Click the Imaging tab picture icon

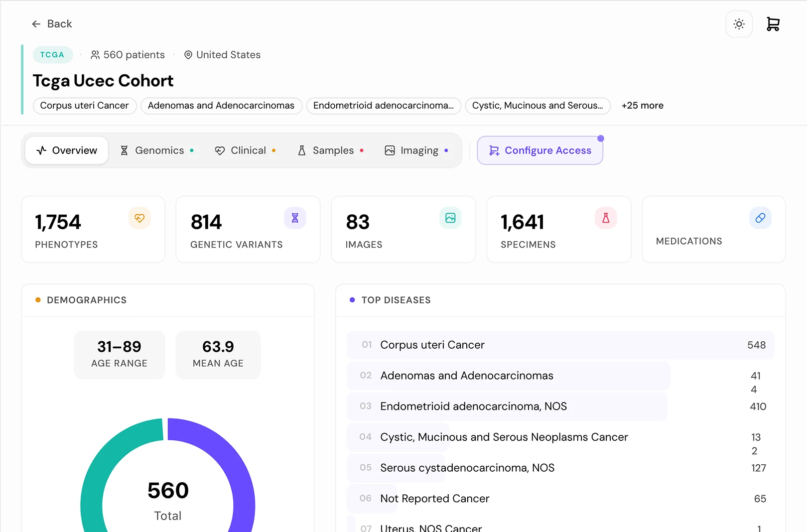[390, 150]
